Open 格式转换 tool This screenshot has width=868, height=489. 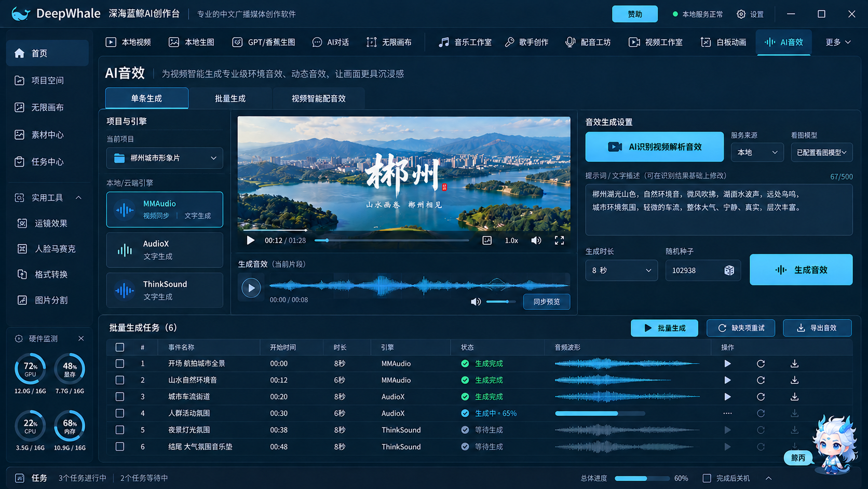point(47,274)
